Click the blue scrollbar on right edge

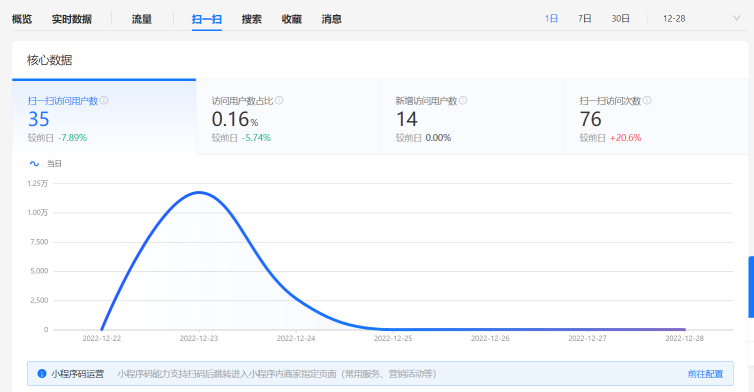(x=751, y=287)
